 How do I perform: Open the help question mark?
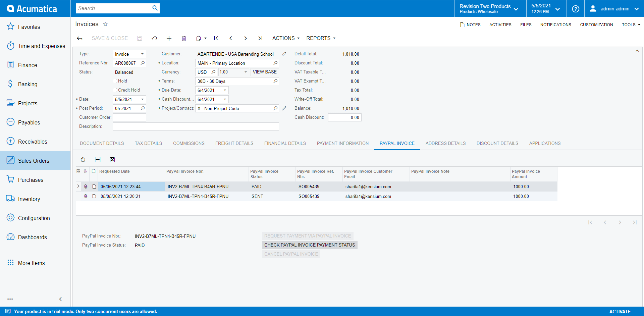tap(576, 9)
